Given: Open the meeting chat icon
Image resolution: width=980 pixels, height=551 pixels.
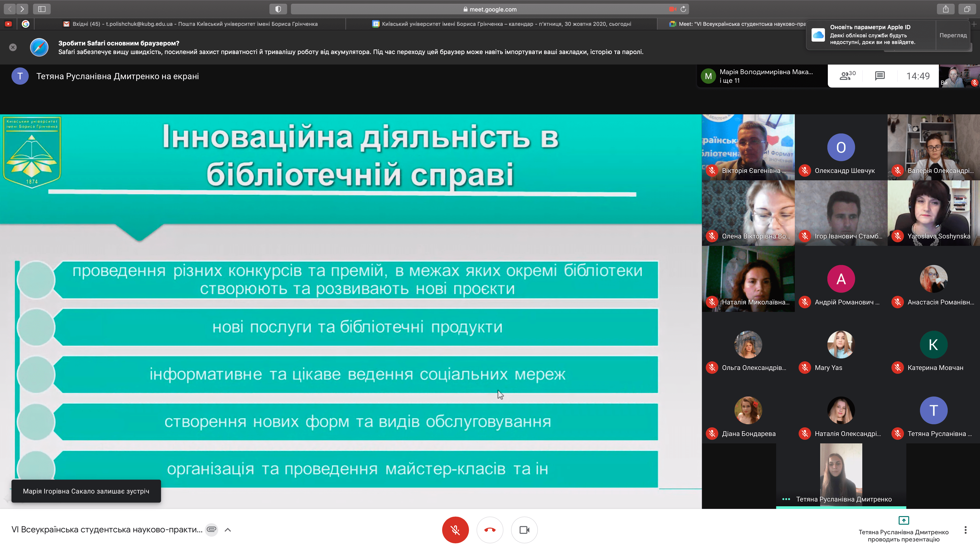Looking at the screenshot, I should [x=880, y=76].
